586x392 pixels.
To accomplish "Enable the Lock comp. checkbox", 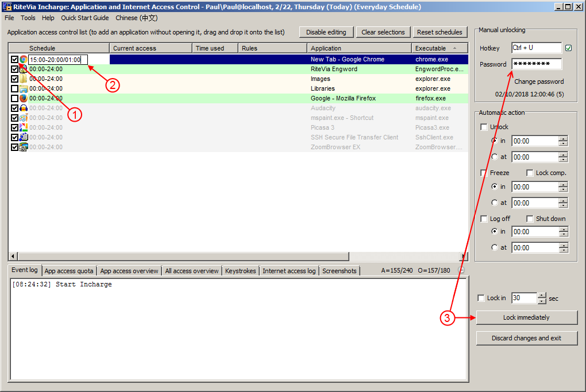I will (530, 173).
